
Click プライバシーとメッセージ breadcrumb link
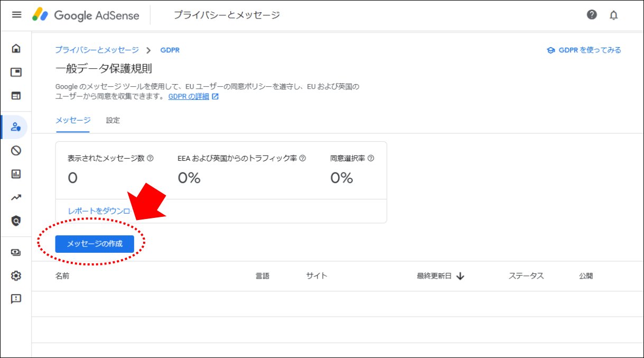[97, 50]
